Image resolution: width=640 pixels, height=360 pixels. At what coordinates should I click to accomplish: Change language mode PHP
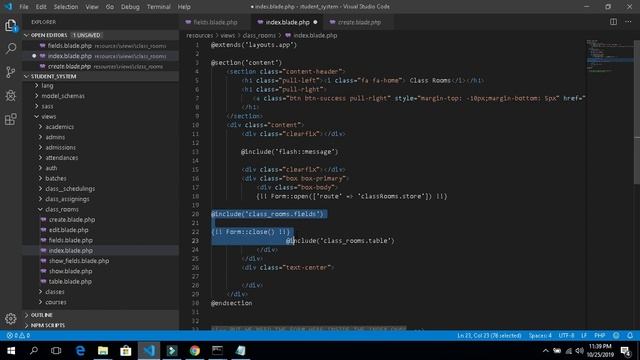point(599,336)
